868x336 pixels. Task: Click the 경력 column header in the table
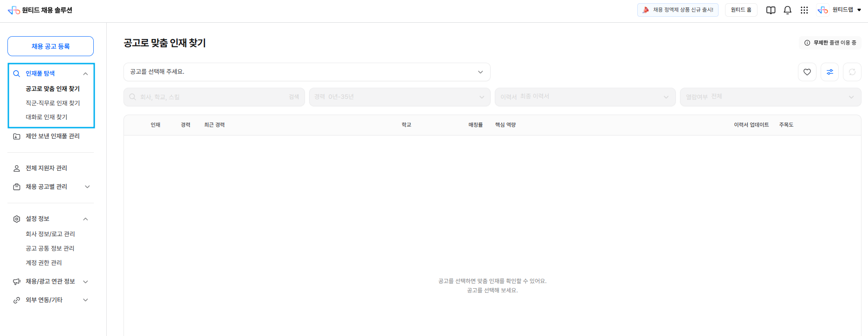point(186,125)
